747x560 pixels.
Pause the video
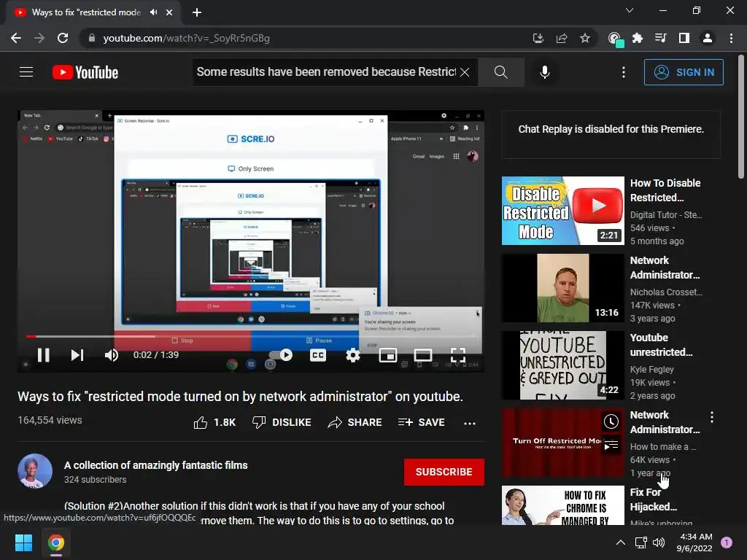tap(43, 355)
